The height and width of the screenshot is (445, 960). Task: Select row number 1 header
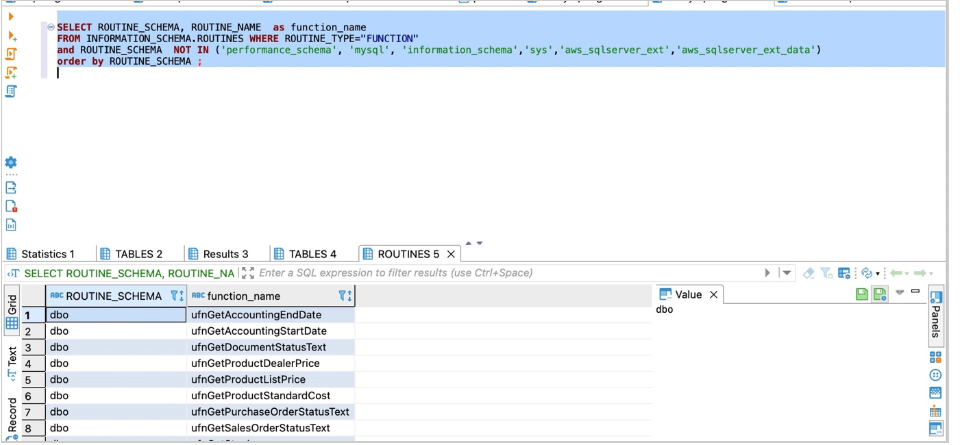pyautogui.click(x=33, y=315)
